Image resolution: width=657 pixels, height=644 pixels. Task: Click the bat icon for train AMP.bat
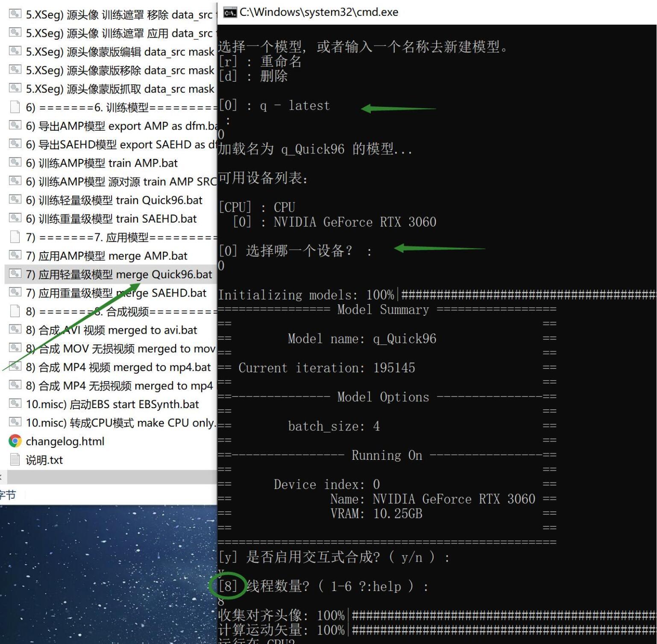click(15, 162)
